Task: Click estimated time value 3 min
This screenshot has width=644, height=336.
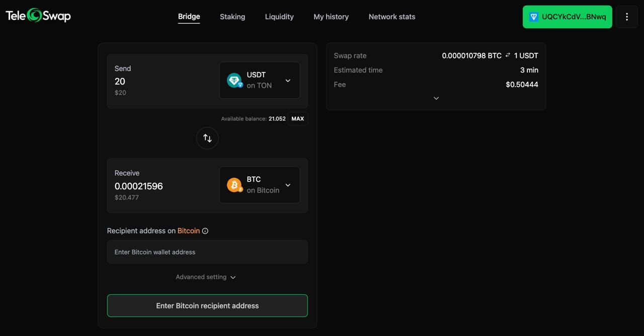Action: point(529,70)
